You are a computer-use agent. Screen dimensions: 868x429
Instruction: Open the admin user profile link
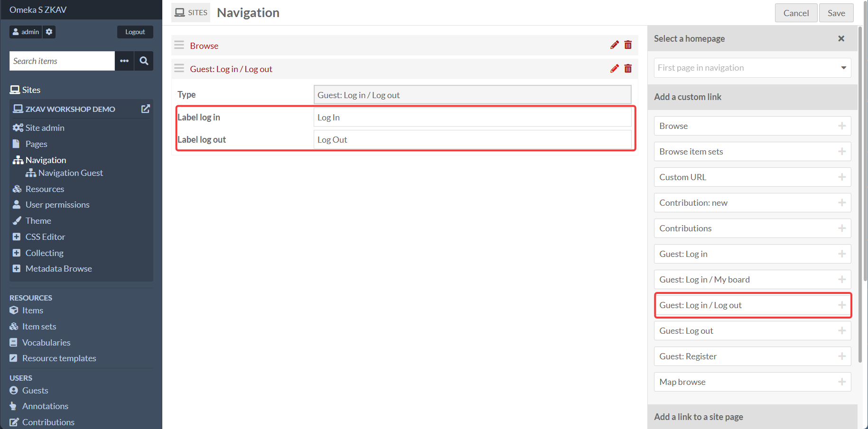(26, 32)
